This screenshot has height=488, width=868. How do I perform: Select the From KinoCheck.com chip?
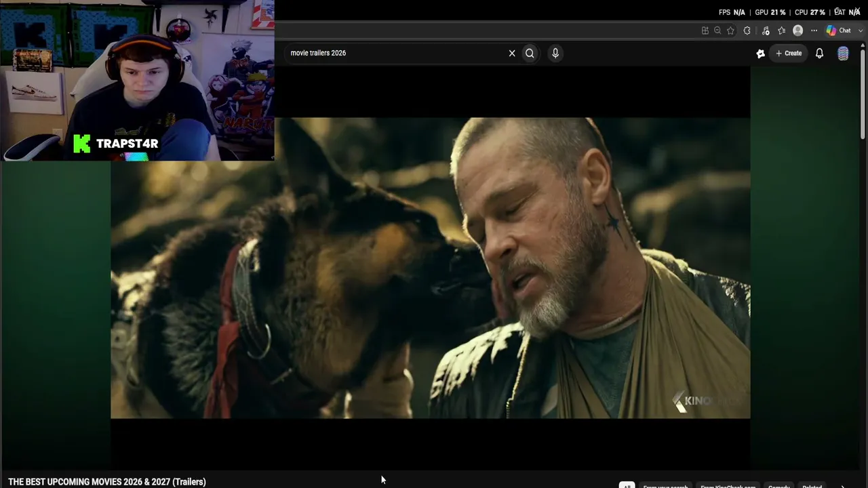[x=728, y=485]
